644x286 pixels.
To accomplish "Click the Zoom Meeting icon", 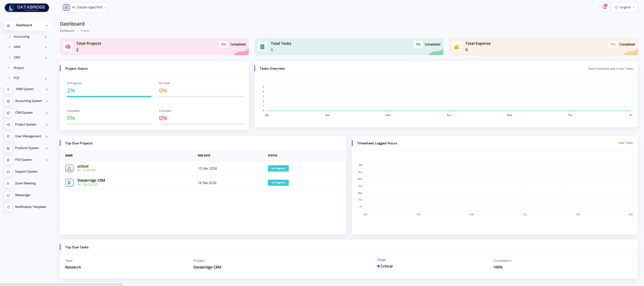I will click(8, 183).
